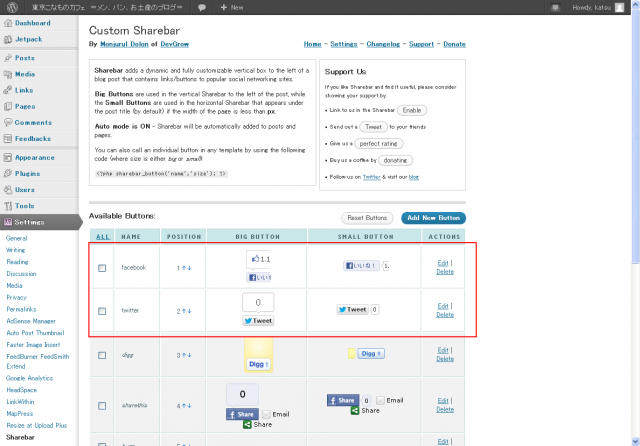640x446 pixels.
Task: Click the Comments bubble icon in the sidebar
Action: (x=8, y=122)
